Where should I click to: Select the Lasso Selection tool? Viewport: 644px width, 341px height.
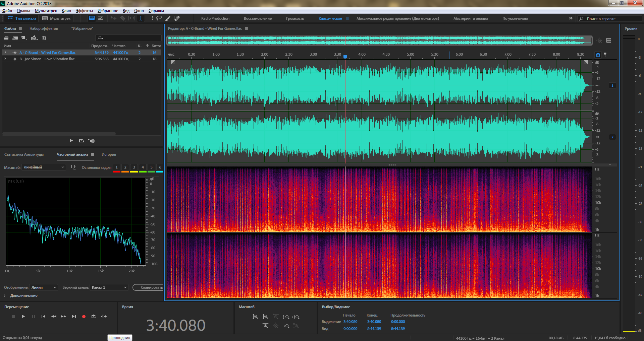pyautogui.click(x=159, y=18)
